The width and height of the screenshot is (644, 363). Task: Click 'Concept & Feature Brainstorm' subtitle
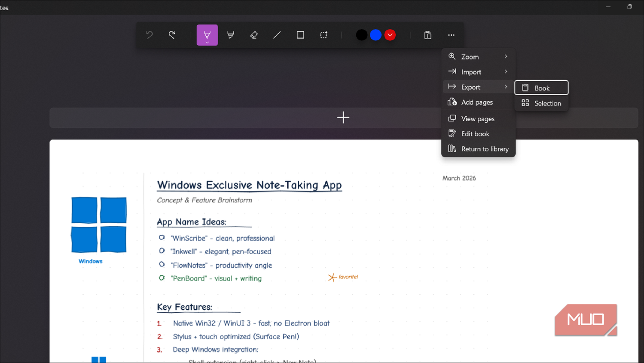204,200
